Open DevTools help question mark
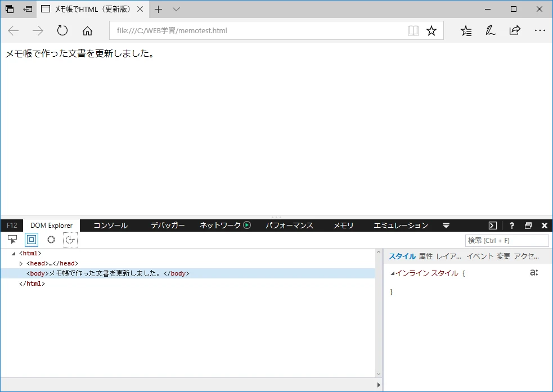The image size is (553, 392). [x=512, y=226]
